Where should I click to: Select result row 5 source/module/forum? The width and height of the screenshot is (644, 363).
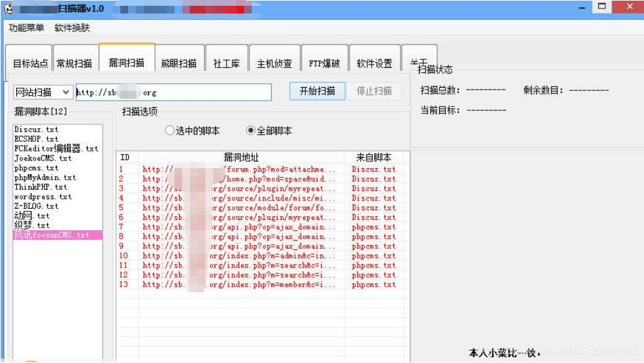(263, 208)
